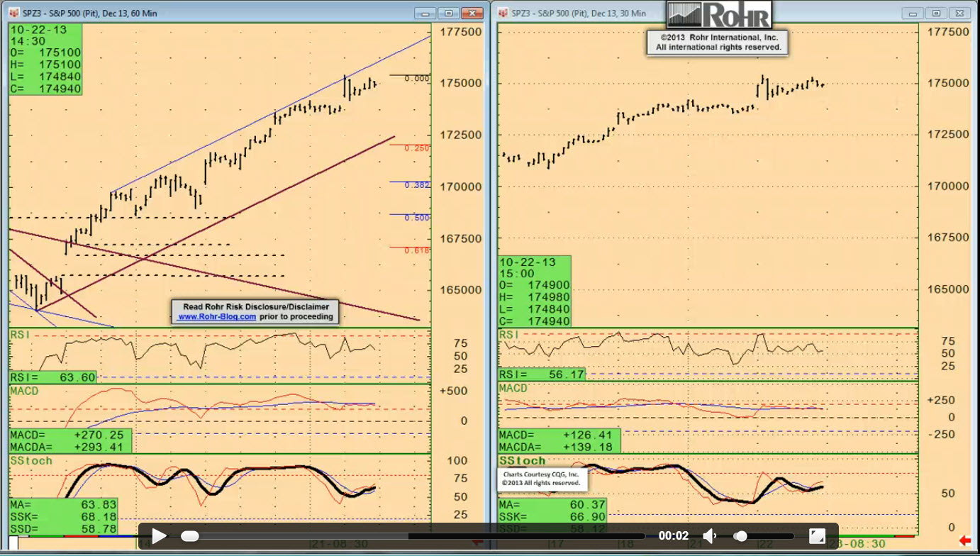Maximize the 60 Min chart window
This screenshot has height=556, width=980.
pyautogui.click(x=448, y=13)
